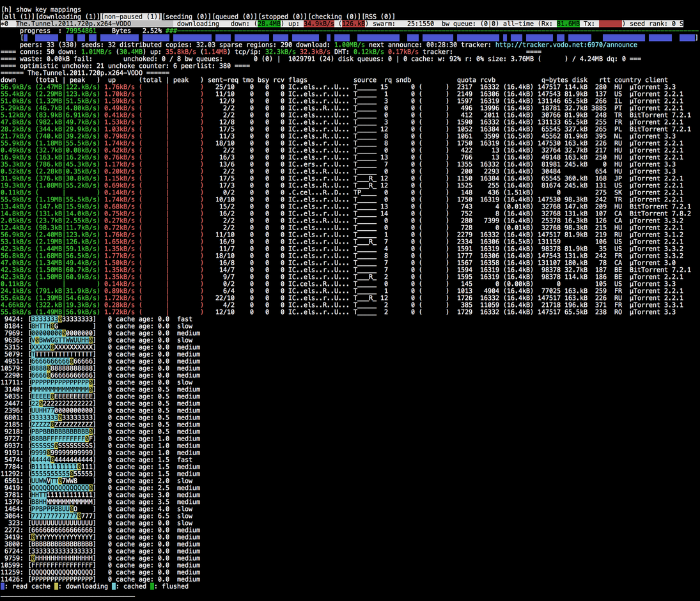Select piece row 11426

[100, 579]
